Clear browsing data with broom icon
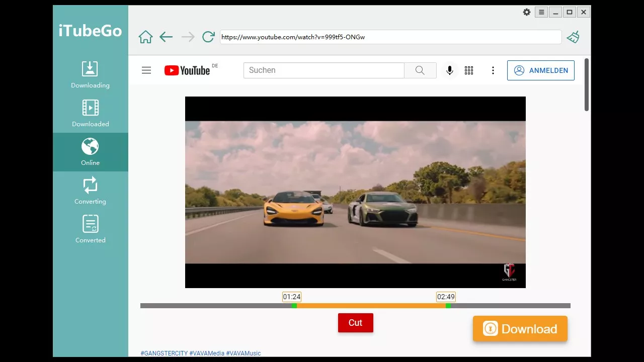The height and width of the screenshot is (362, 644). [x=573, y=37]
